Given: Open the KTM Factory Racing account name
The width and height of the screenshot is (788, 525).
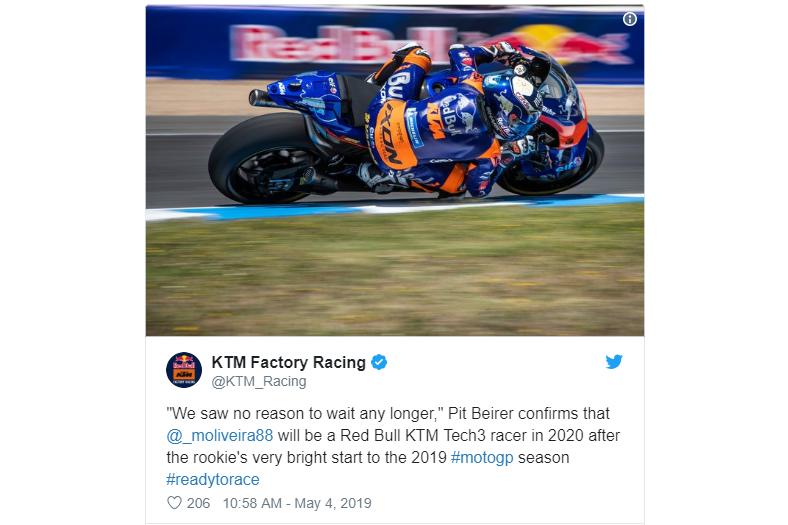Looking at the screenshot, I should pyautogui.click(x=288, y=362).
